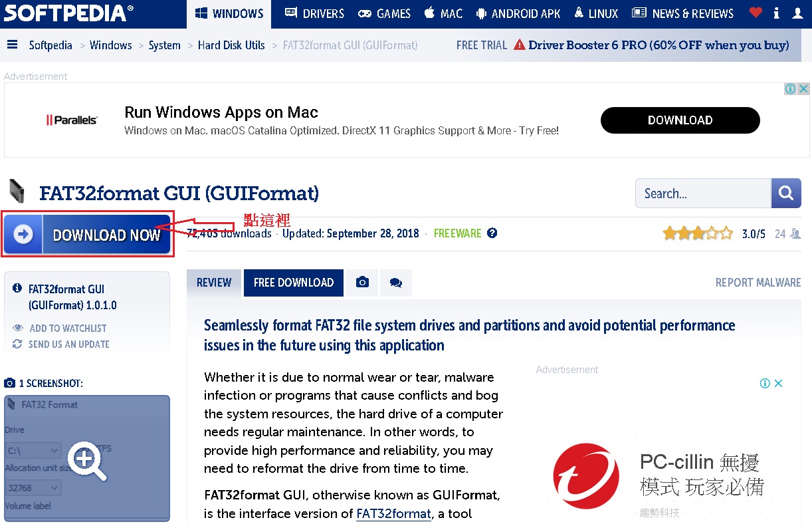Open the comments speech bubble tab
Screen dimensions: 812x524
click(x=396, y=283)
